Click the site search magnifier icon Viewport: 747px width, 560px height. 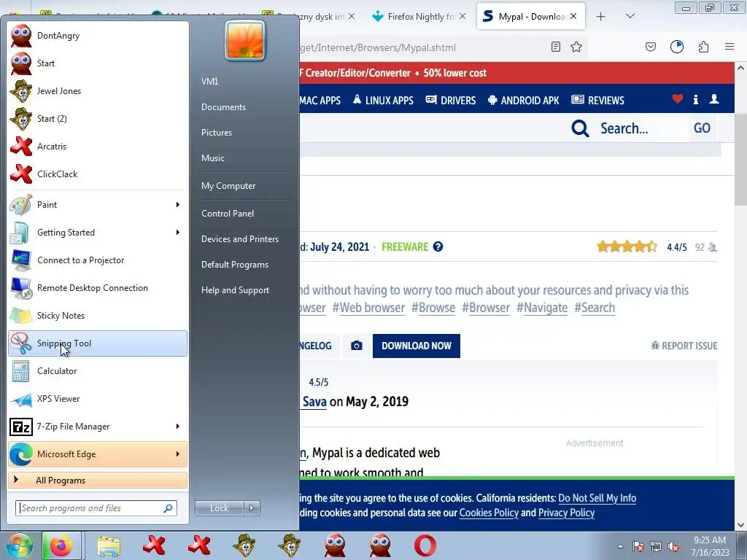(x=580, y=128)
